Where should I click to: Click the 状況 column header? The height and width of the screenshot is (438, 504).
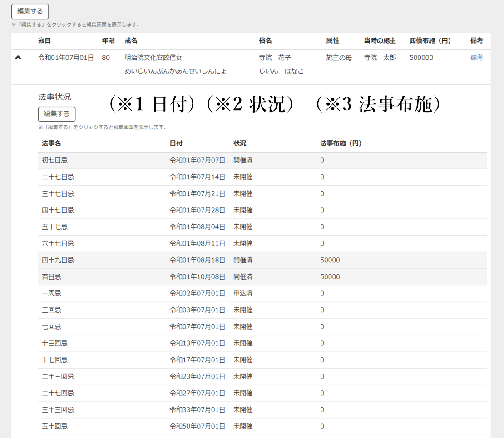tap(240, 143)
